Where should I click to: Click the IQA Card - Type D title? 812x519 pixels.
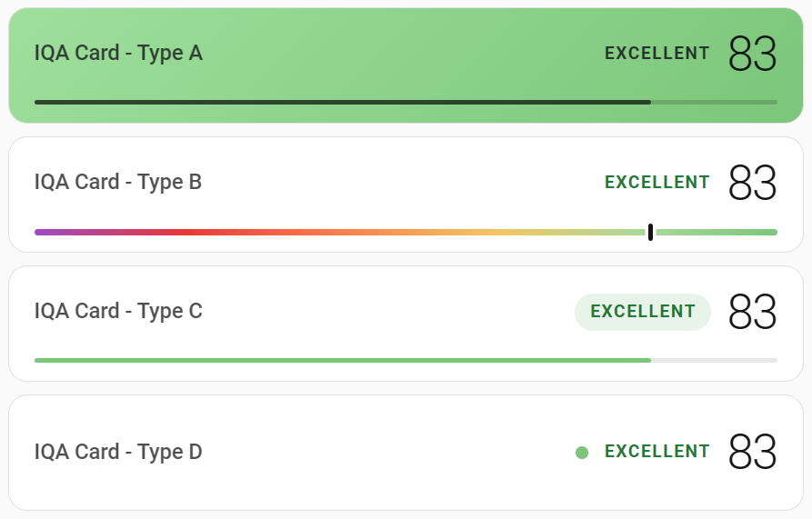[x=118, y=452]
